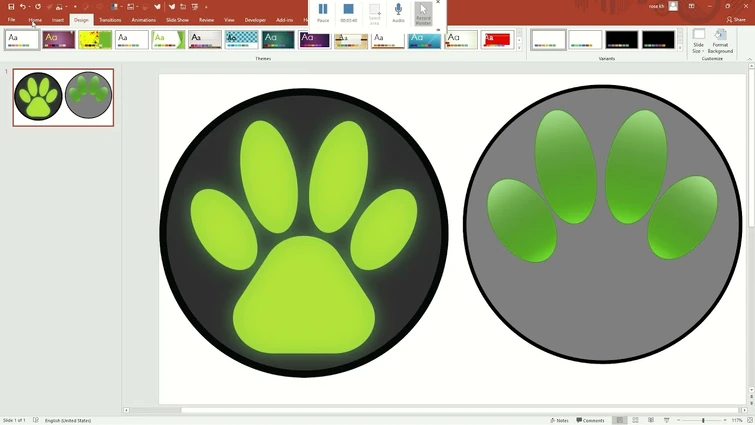Open the Animations tab
Viewport: 755px width, 425px height.
[x=143, y=20]
